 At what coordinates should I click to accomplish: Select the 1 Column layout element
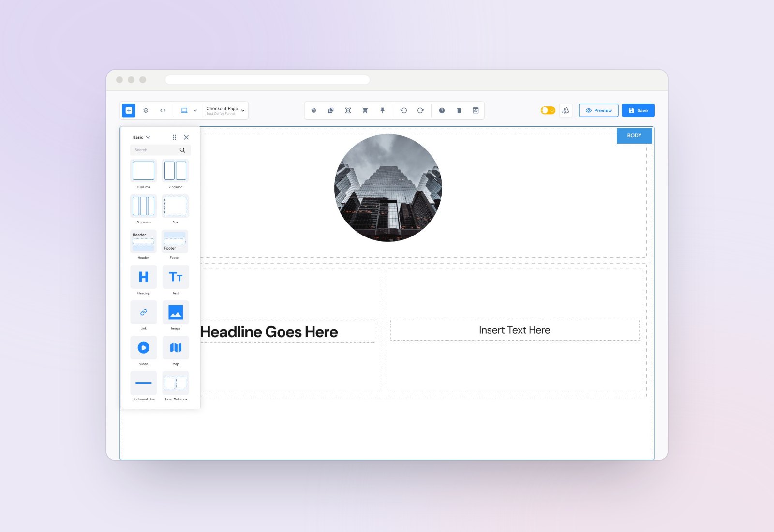coord(143,171)
